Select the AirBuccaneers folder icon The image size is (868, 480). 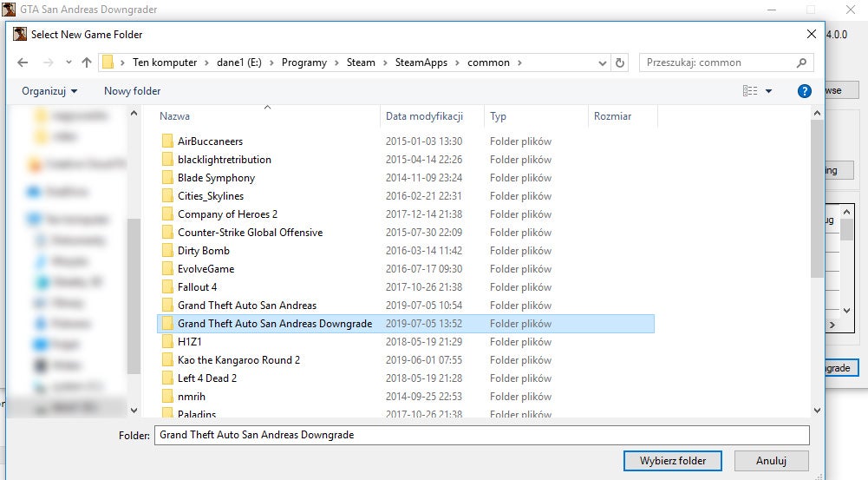(167, 141)
